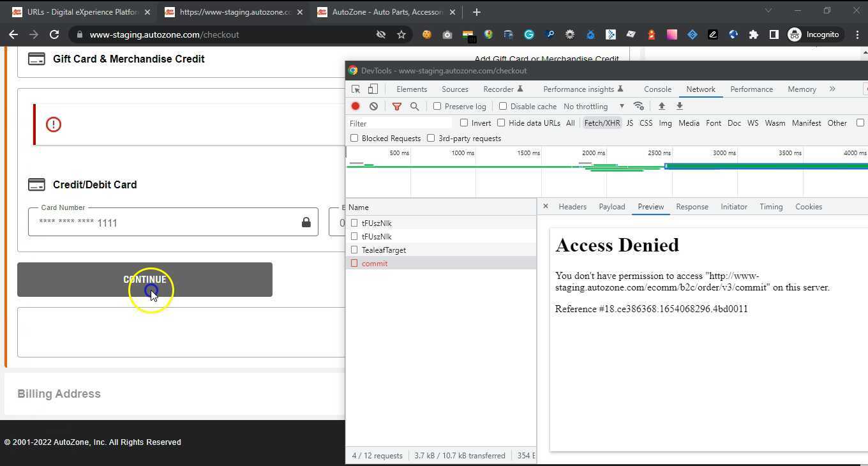This screenshot has width=868, height=466.
Task: Enable Preserve log checkbox
Action: point(437,107)
